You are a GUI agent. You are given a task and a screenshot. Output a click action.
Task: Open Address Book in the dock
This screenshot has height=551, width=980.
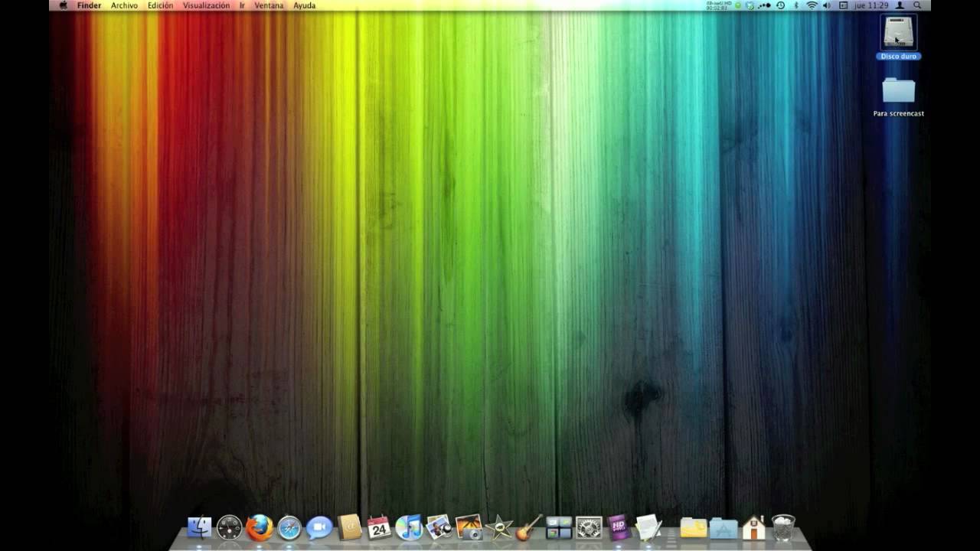[349, 527]
